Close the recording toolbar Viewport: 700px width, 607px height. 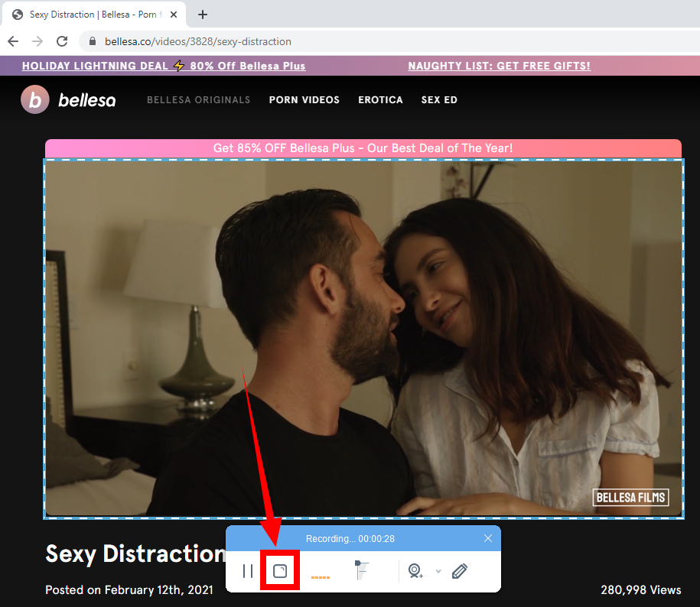pos(488,538)
